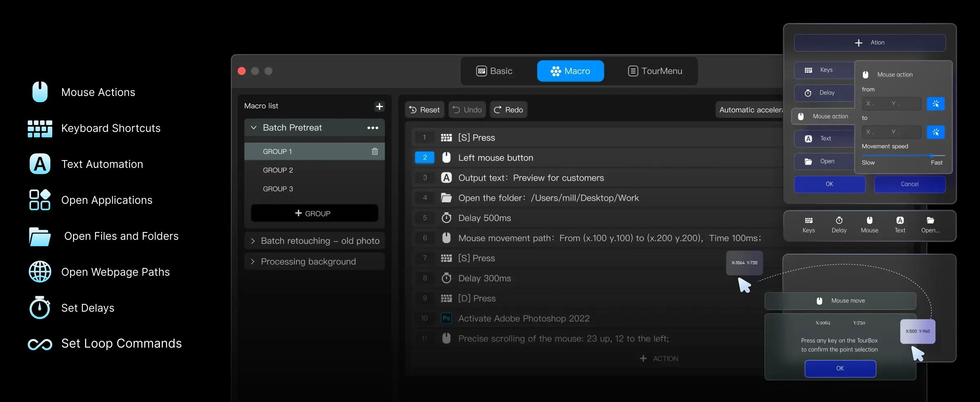Click the pick-point icon in the 'to' row

pos(935,132)
